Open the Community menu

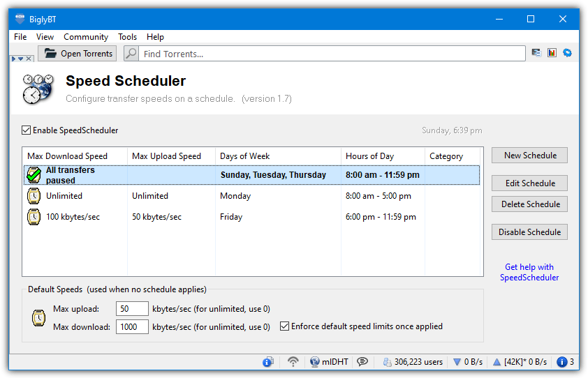86,37
